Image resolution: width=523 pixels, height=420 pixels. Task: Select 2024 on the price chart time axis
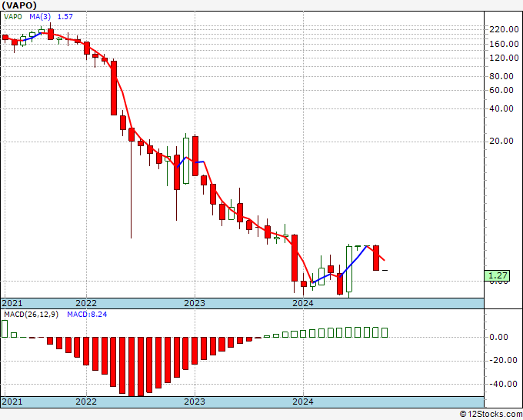point(303,303)
